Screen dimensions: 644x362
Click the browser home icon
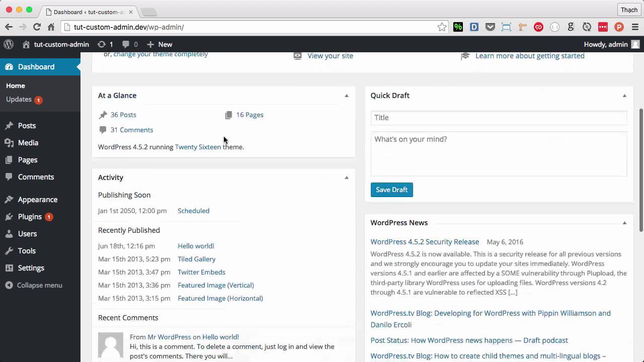click(51, 27)
